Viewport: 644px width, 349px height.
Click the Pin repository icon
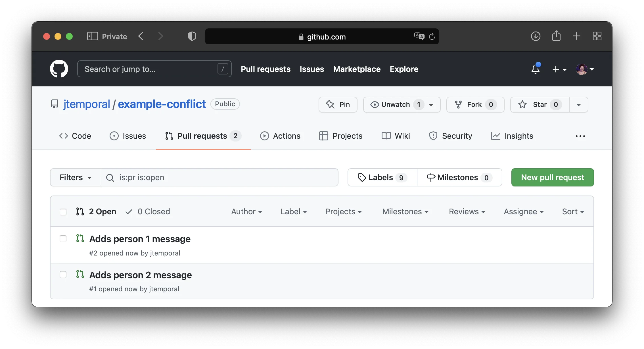[330, 105]
